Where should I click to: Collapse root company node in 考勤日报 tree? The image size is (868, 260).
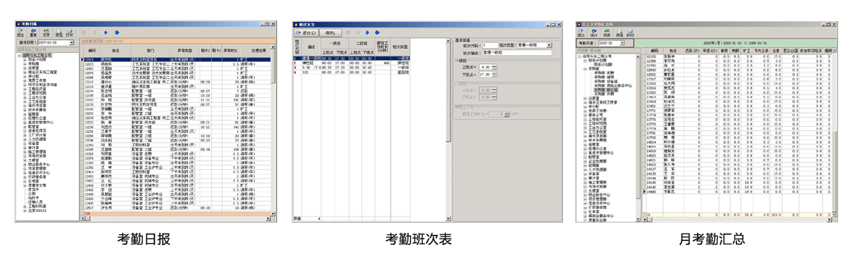click(19, 56)
